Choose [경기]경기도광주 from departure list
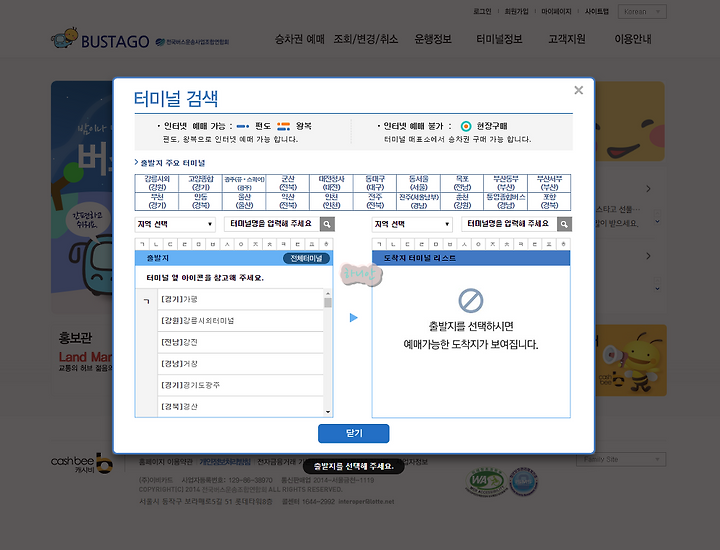 (x=240, y=385)
